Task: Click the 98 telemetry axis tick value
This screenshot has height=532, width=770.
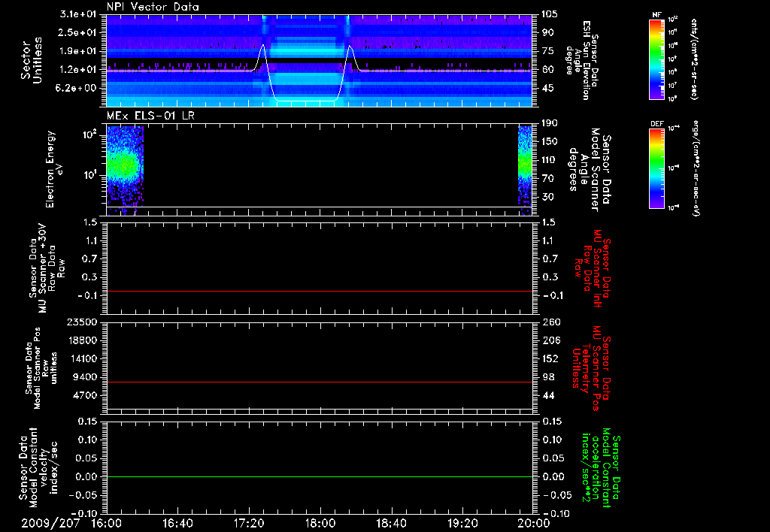Action: 548,377
